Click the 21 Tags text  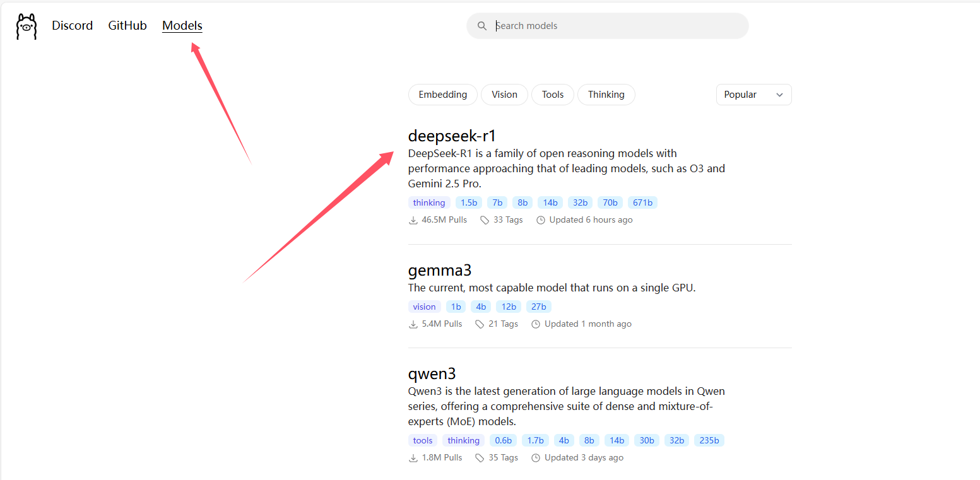pos(504,324)
